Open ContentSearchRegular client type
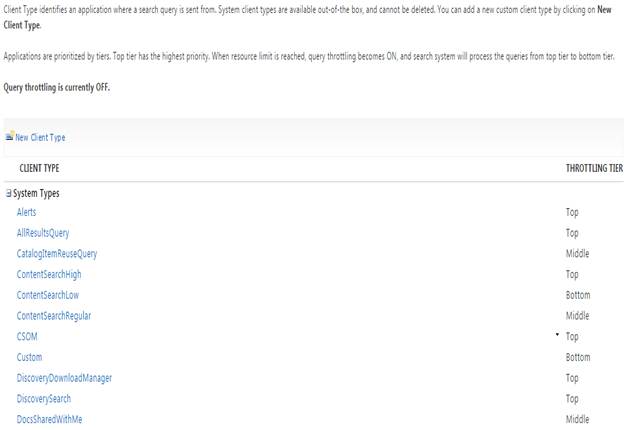This screenshot has height=430, width=624. coord(54,316)
